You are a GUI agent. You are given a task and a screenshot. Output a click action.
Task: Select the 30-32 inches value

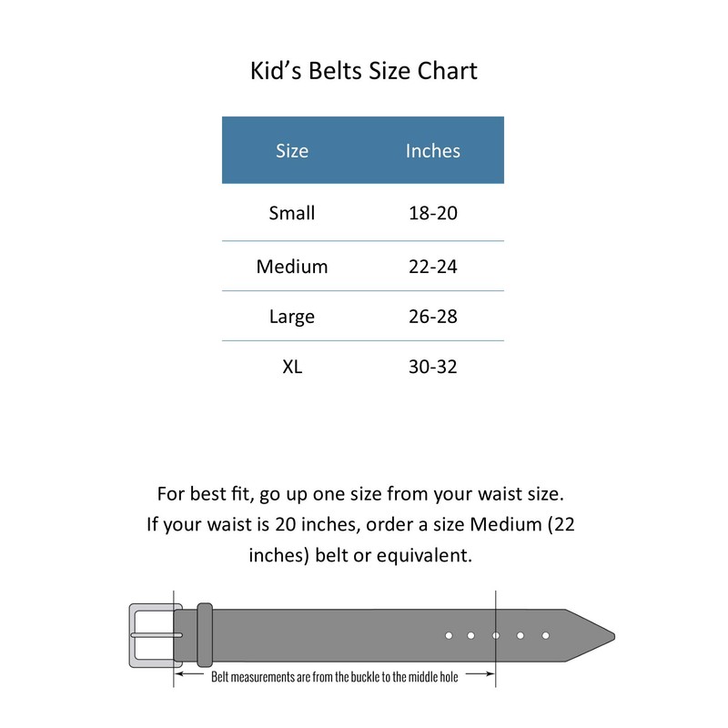433,367
